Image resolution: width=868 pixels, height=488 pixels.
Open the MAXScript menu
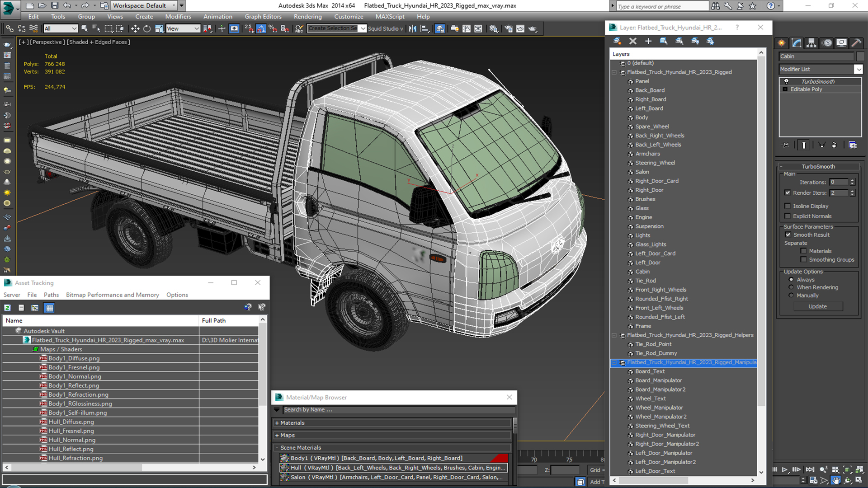pos(390,17)
